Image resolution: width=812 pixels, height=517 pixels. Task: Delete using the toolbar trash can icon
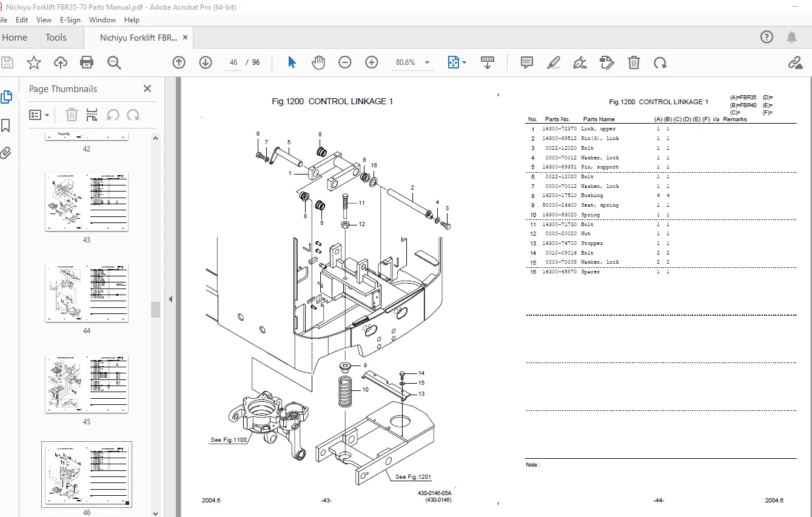click(x=634, y=62)
